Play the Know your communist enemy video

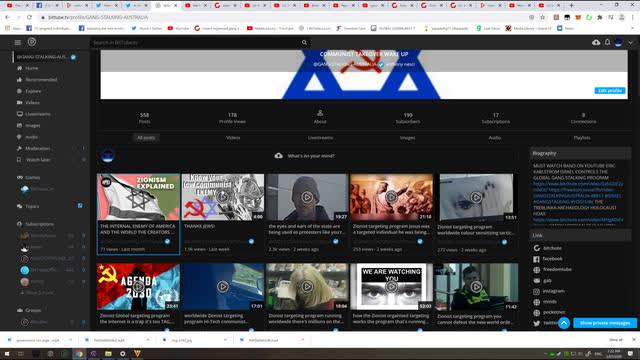point(223,197)
